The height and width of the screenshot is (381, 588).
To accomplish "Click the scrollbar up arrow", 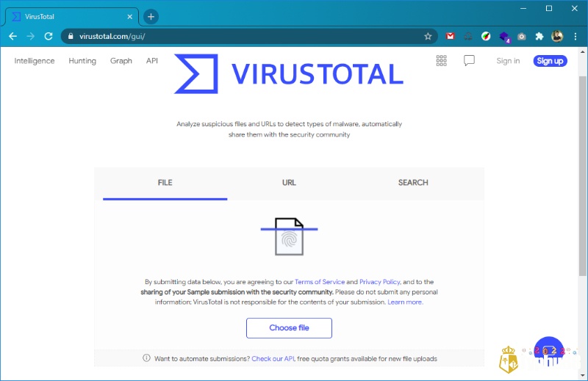I will point(582,51).
